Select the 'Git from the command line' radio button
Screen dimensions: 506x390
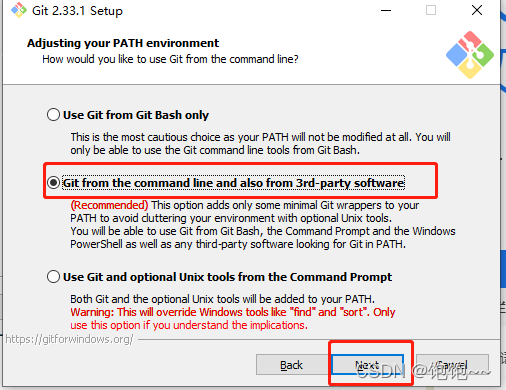tap(53, 183)
